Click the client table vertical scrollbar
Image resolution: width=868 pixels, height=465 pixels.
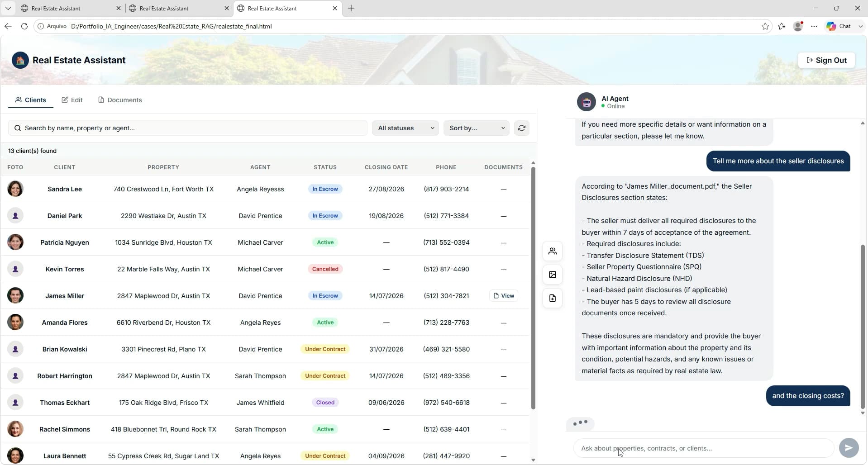tap(533, 288)
